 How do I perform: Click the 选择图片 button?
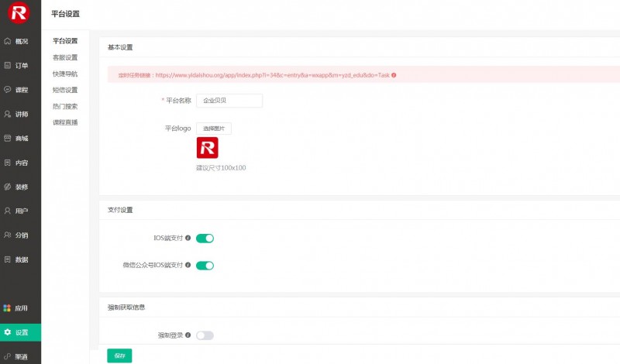click(x=213, y=129)
